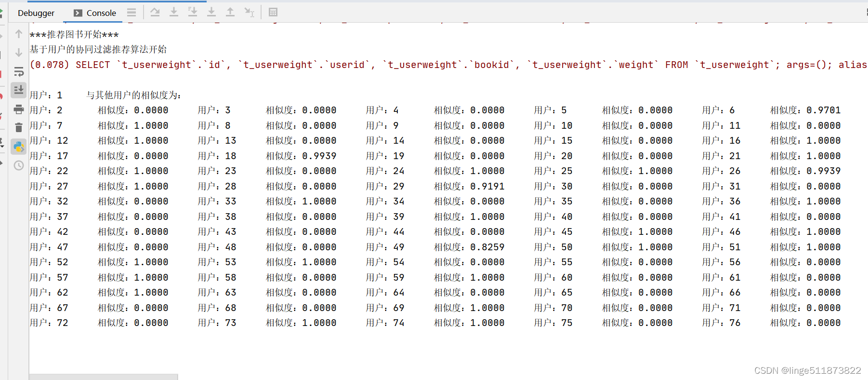Open Evaluate Expression calculator icon

tap(273, 12)
